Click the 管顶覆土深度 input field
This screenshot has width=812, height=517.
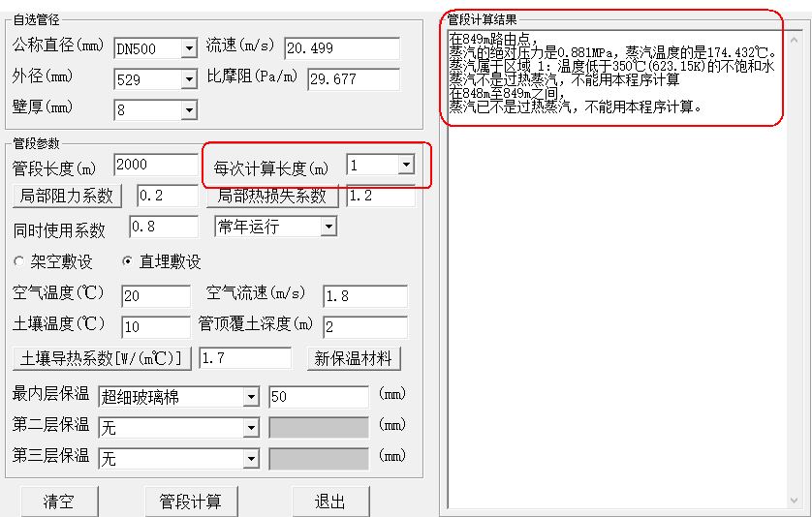(x=364, y=326)
